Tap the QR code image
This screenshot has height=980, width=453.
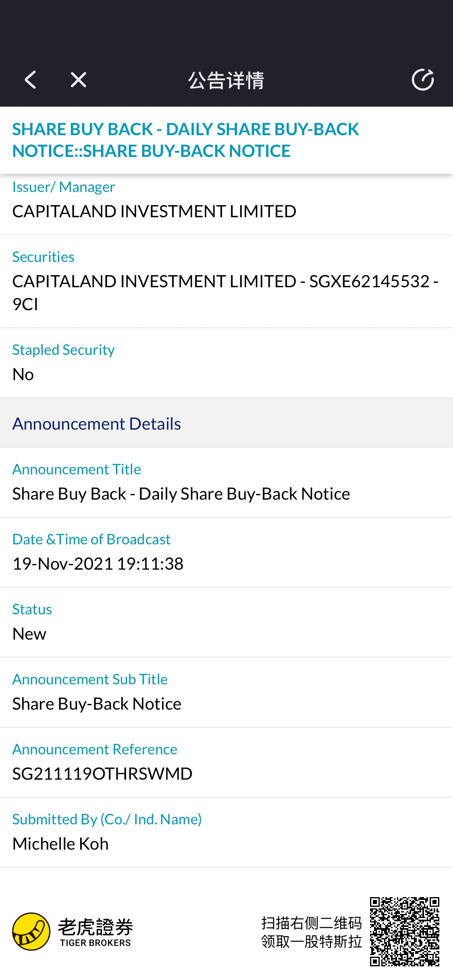(404, 931)
